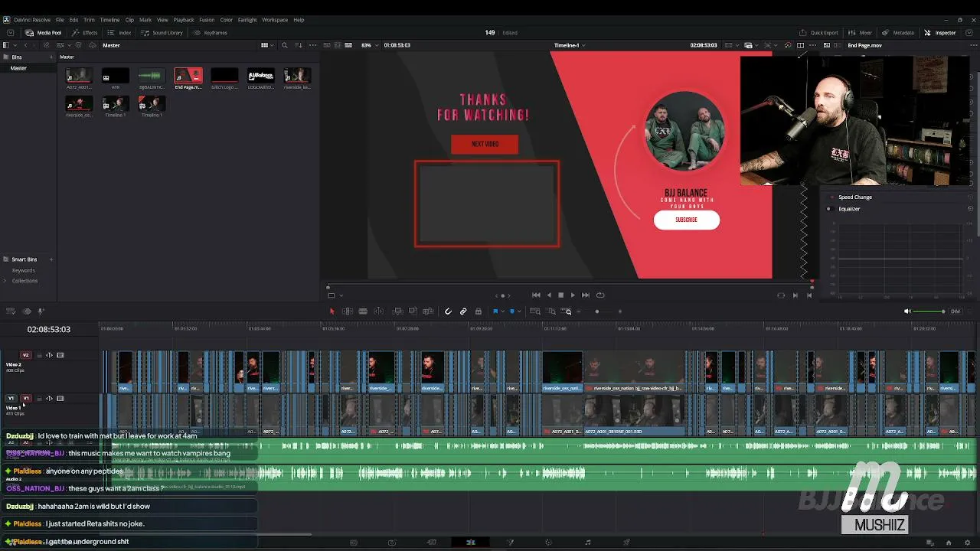Click the Quick Export button
This screenshot has width=980, height=551.
818,33
